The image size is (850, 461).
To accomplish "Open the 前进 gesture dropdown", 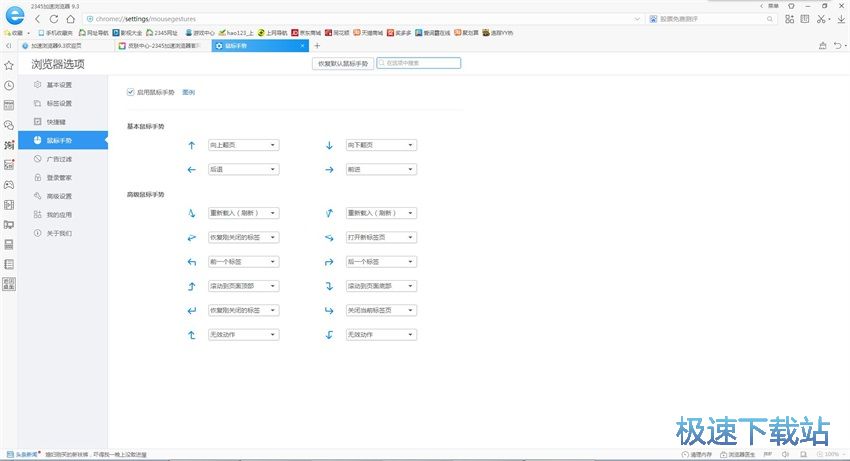I will point(381,169).
